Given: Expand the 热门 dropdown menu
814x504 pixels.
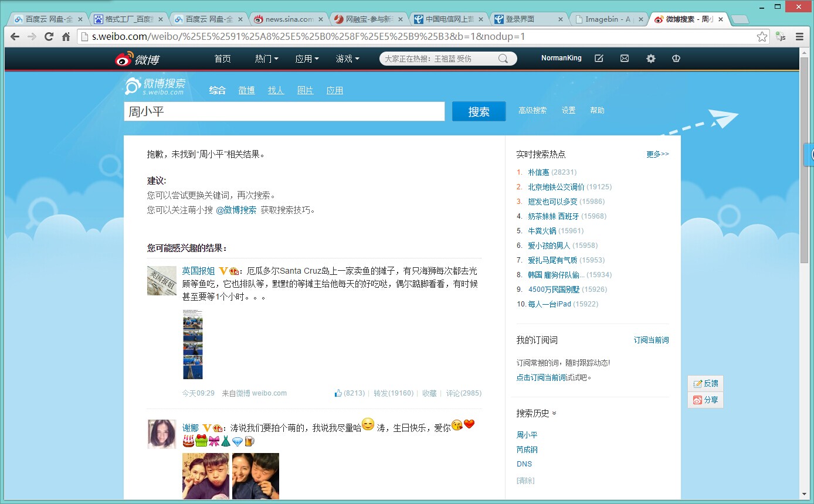Looking at the screenshot, I should point(267,59).
